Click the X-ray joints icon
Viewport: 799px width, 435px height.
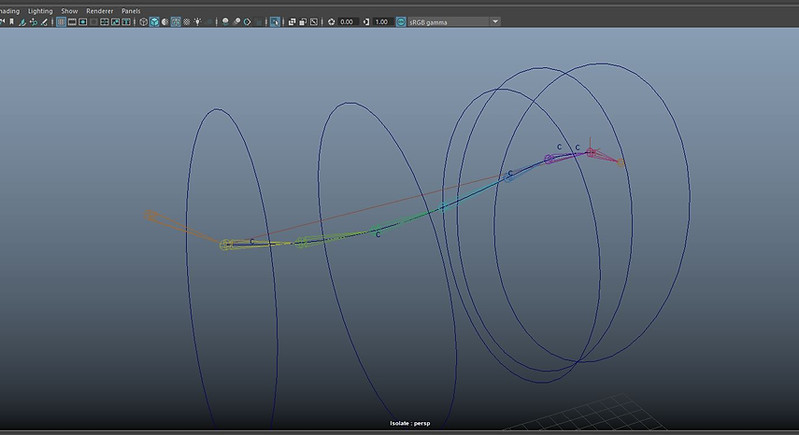coord(314,22)
